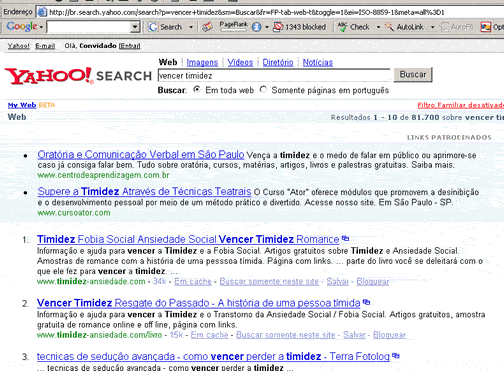Open the My Web link
The width and height of the screenshot is (504, 371).
[22, 105]
